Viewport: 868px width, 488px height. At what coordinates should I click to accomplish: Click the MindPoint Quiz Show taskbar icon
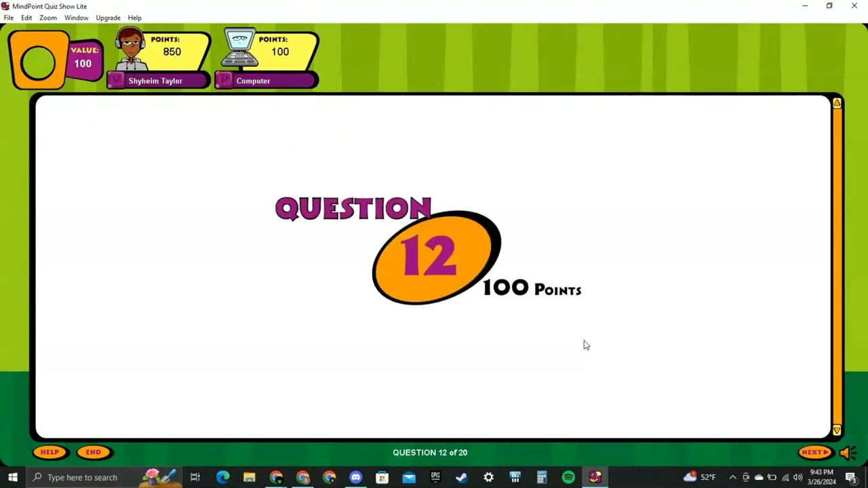point(595,477)
